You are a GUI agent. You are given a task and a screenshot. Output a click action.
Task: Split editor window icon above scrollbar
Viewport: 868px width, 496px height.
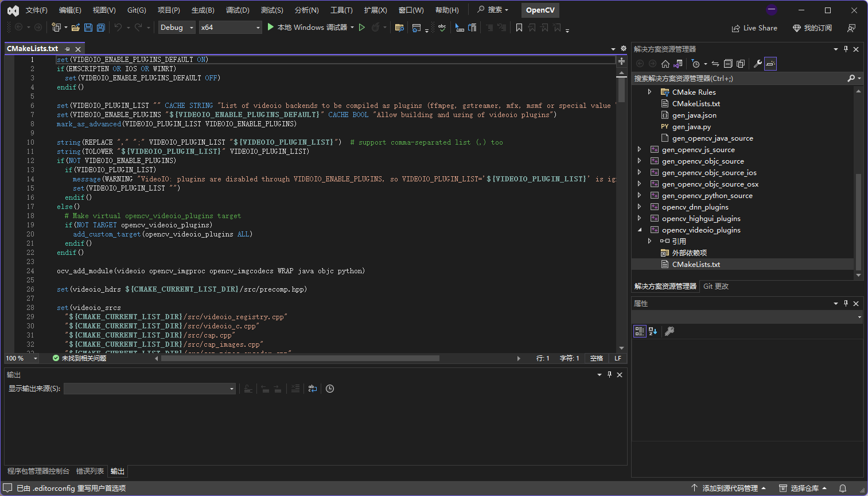coord(621,61)
